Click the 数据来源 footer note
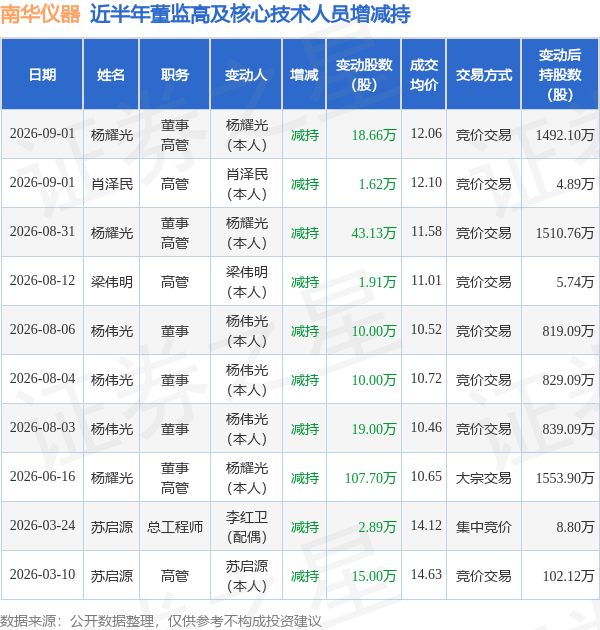Viewport: 600px width, 630px height. tap(161, 621)
